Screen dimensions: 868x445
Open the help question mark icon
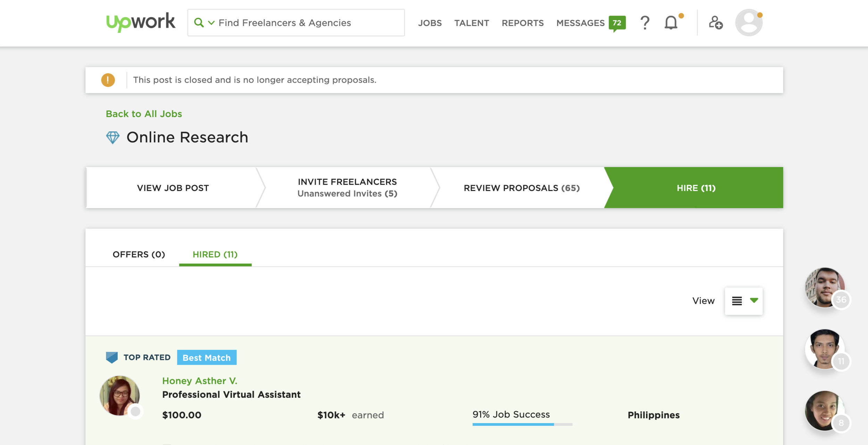645,23
